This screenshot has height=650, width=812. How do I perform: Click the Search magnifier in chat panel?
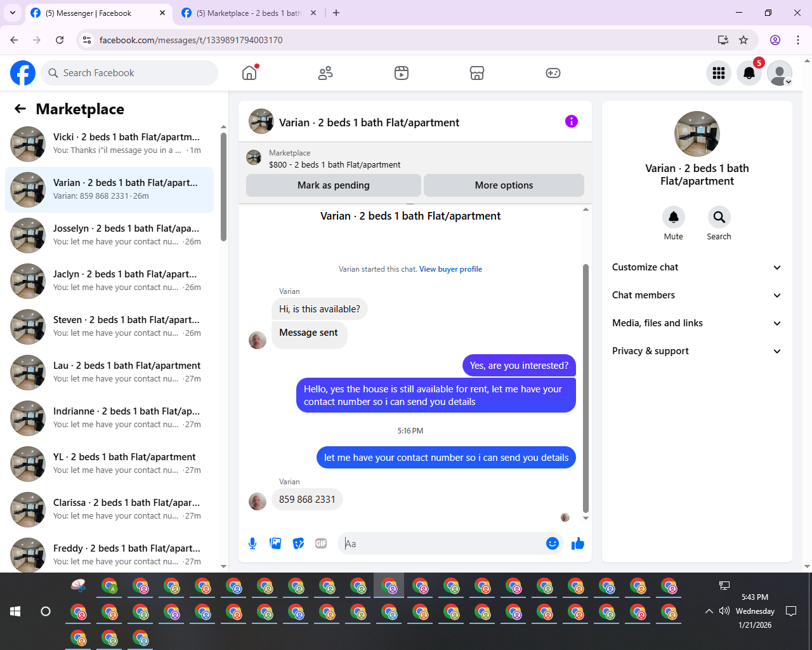click(719, 217)
